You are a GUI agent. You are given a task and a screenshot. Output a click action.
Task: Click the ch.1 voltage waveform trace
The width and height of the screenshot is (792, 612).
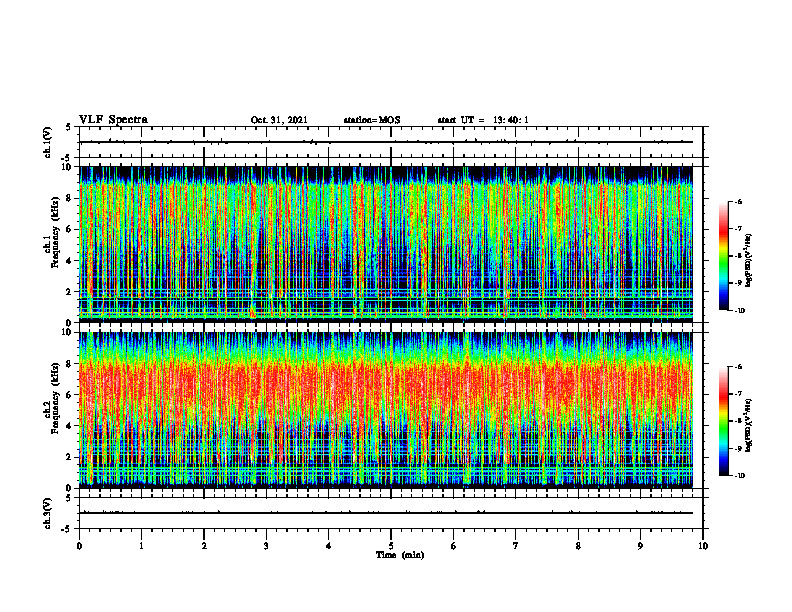pos(386,142)
